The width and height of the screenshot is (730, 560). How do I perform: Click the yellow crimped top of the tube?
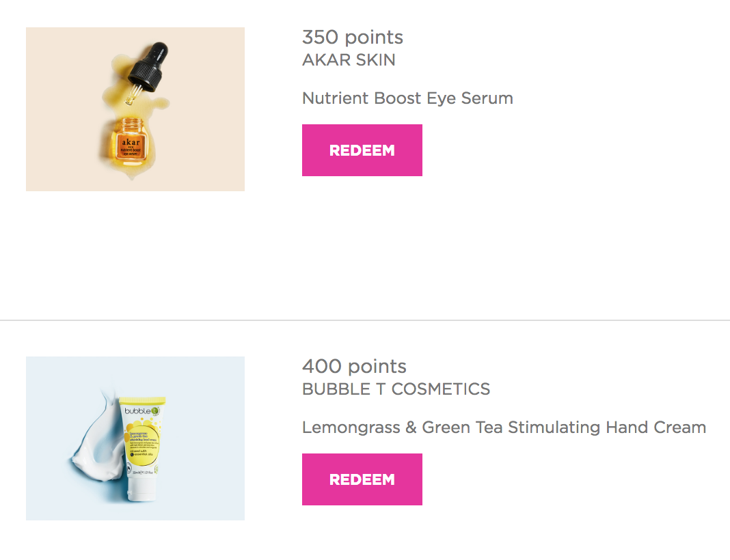click(142, 400)
